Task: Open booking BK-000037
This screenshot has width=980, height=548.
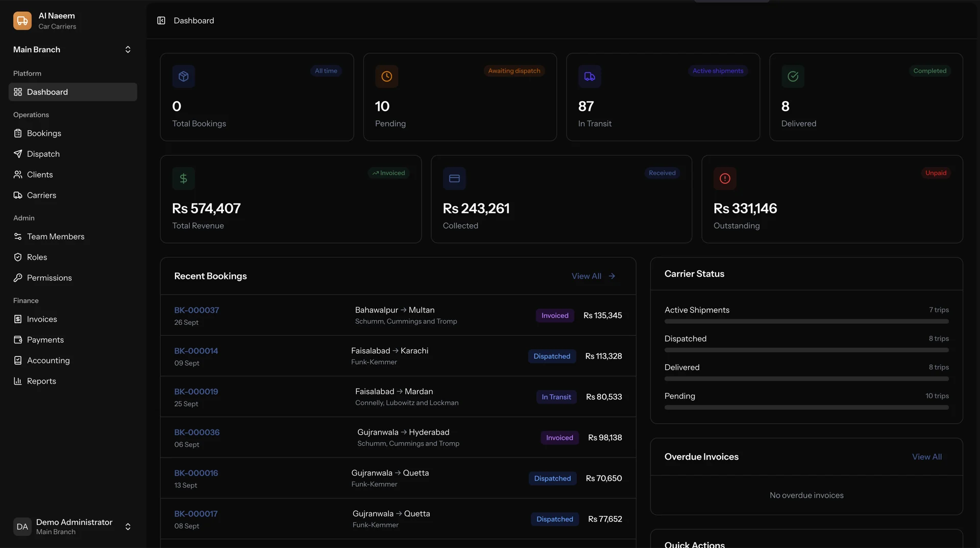Action: (197, 310)
